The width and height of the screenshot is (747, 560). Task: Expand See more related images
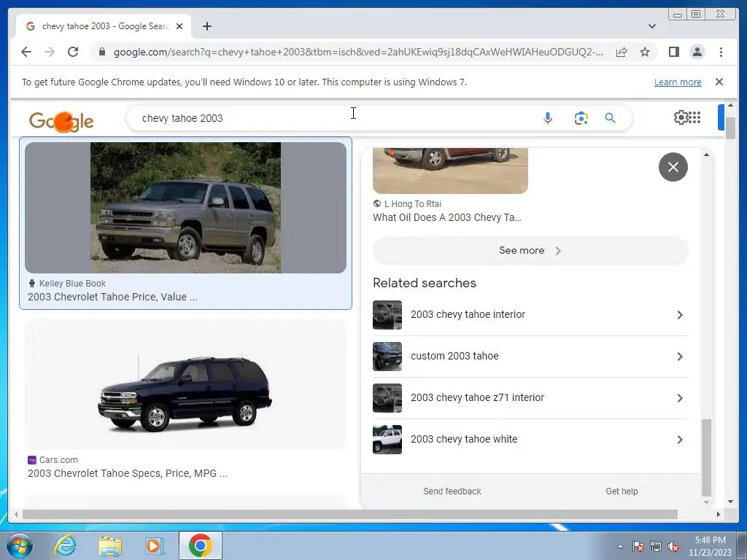coord(530,251)
